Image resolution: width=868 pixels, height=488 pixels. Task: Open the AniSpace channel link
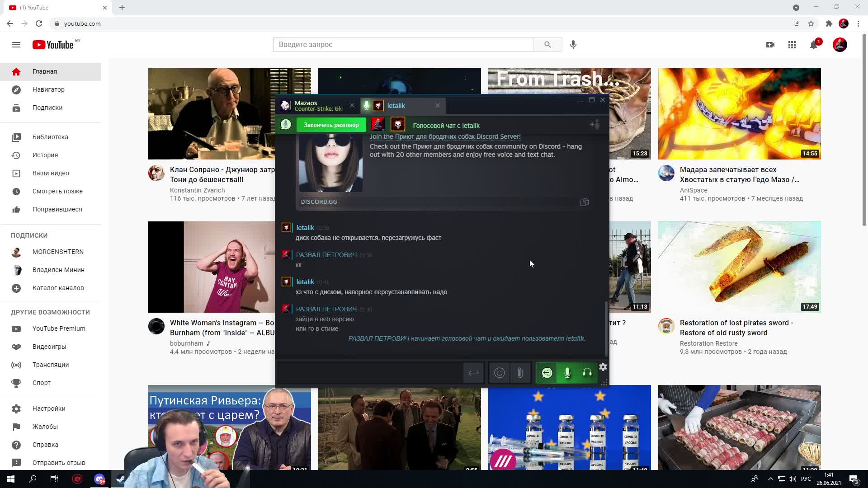tap(693, 190)
